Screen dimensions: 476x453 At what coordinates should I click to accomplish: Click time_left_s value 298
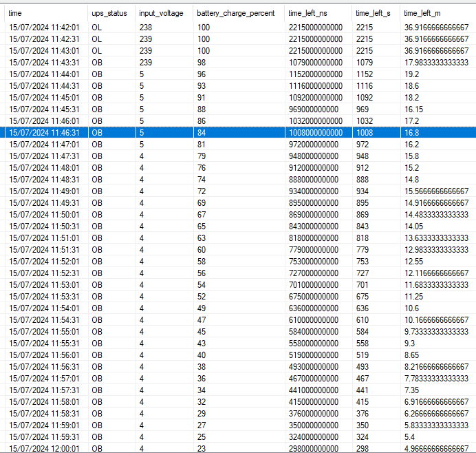363,448
